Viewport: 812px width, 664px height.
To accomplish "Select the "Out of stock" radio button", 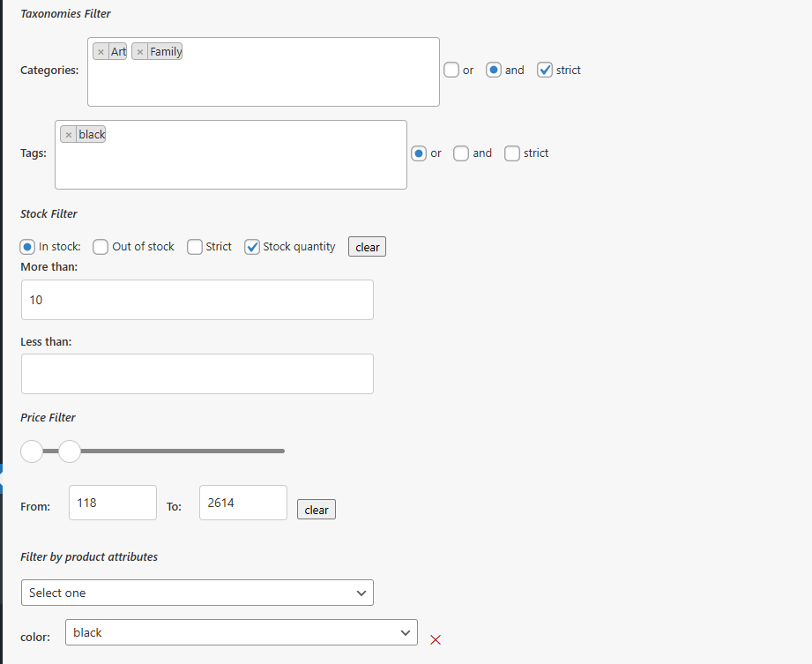I will [100, 246].
